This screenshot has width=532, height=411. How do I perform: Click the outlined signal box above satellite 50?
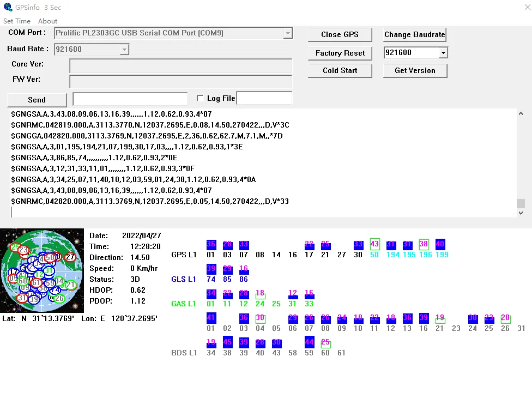[x=374, y=244]
